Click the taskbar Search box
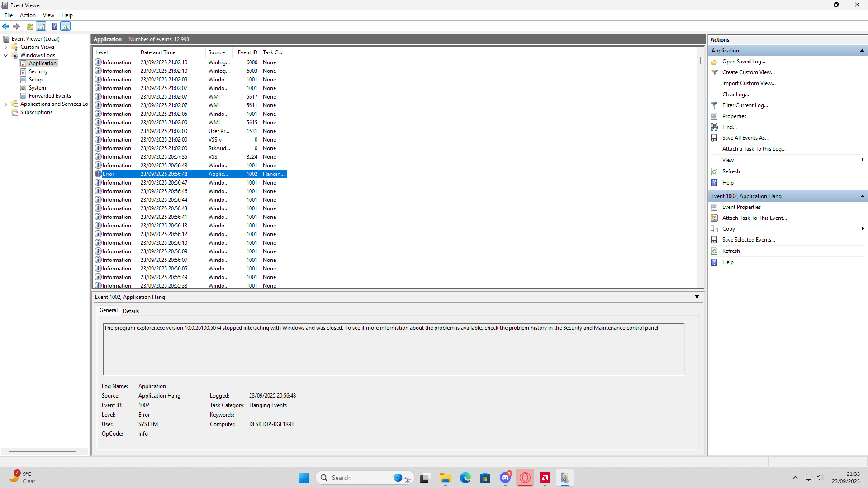Image resolution: width=868 pixels, height=488 pixels. [365, 478]
